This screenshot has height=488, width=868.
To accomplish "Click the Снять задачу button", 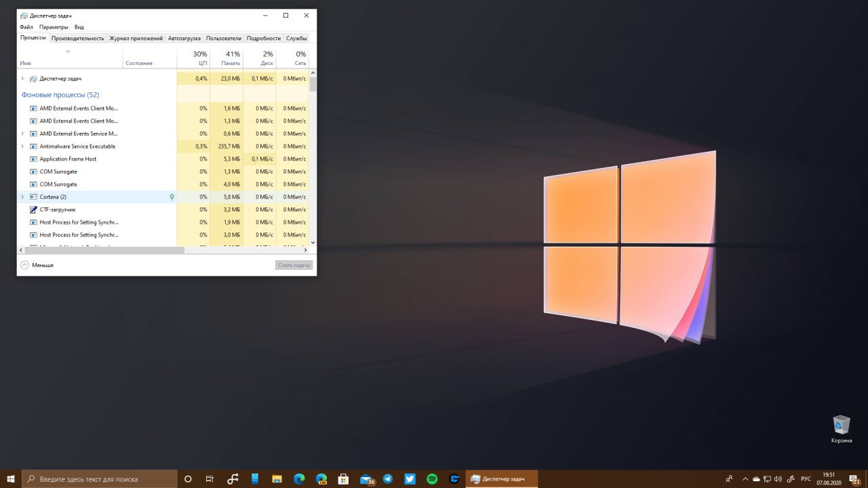I will 294,265.
